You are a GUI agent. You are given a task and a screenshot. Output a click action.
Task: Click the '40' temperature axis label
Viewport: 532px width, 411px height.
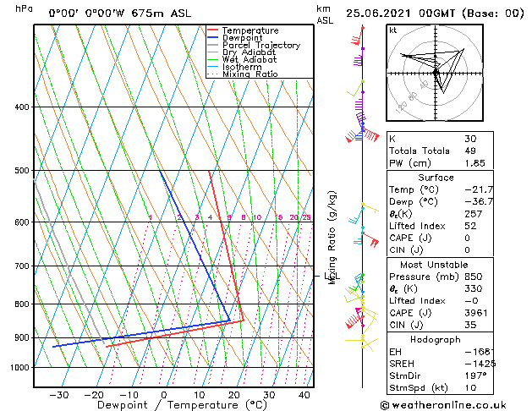[304, 395]
